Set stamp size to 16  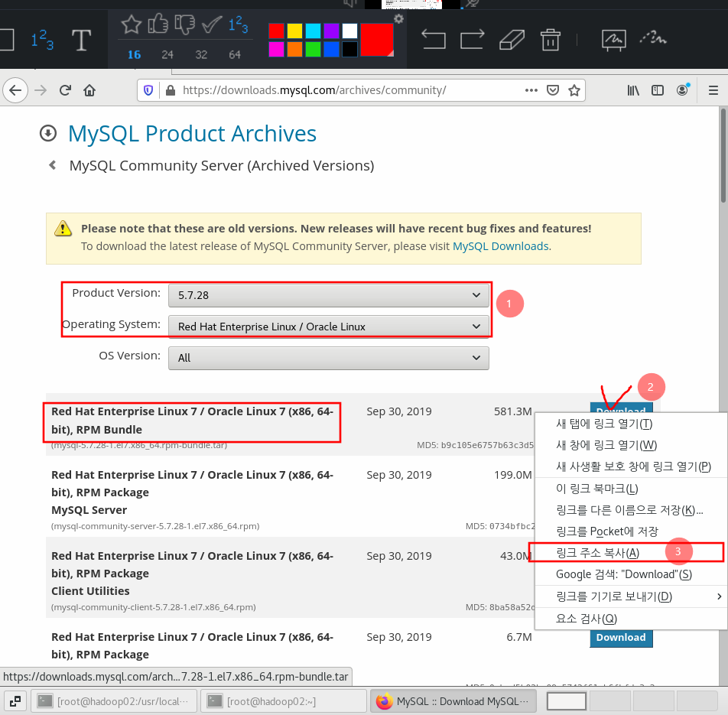[x=134, y=55]
